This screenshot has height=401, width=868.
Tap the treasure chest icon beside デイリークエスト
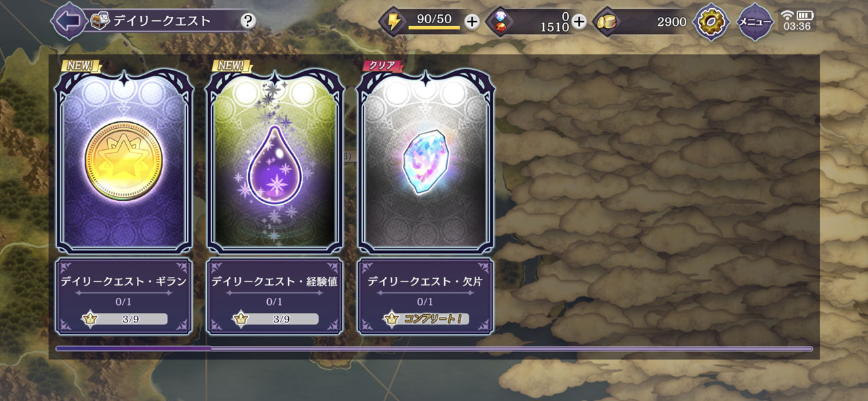[99, 20]
